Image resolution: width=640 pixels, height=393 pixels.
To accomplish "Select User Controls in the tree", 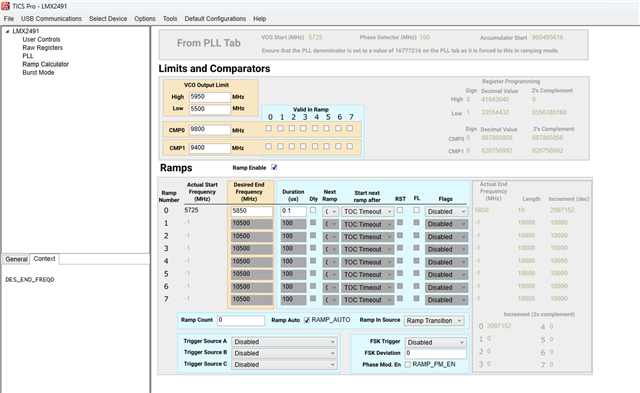I will 41,40.
